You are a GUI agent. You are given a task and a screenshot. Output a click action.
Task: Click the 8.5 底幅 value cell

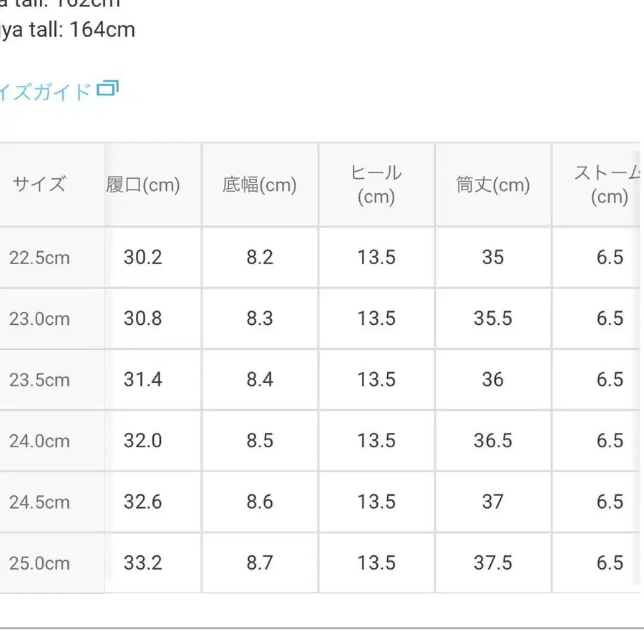coord(260,441)
